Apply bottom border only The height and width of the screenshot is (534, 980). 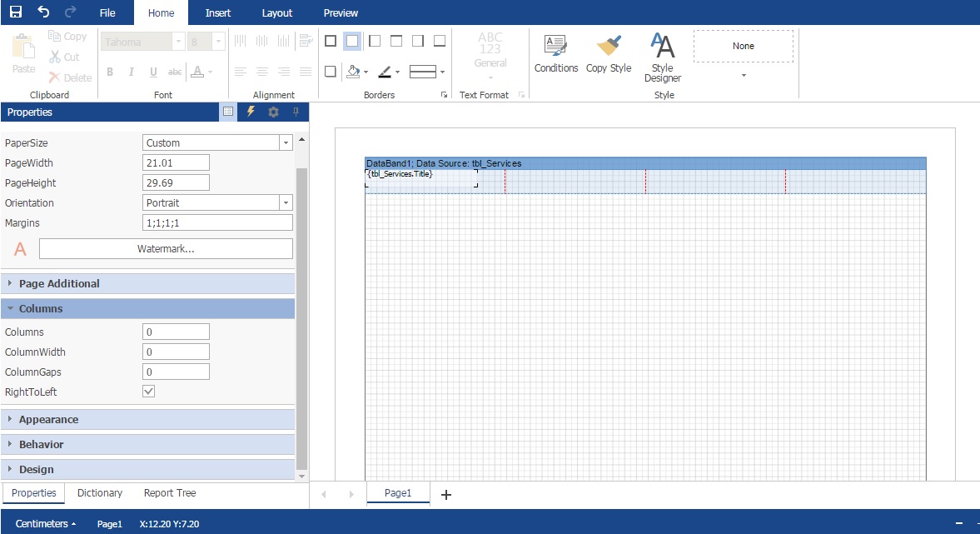(x=440, y=42)
